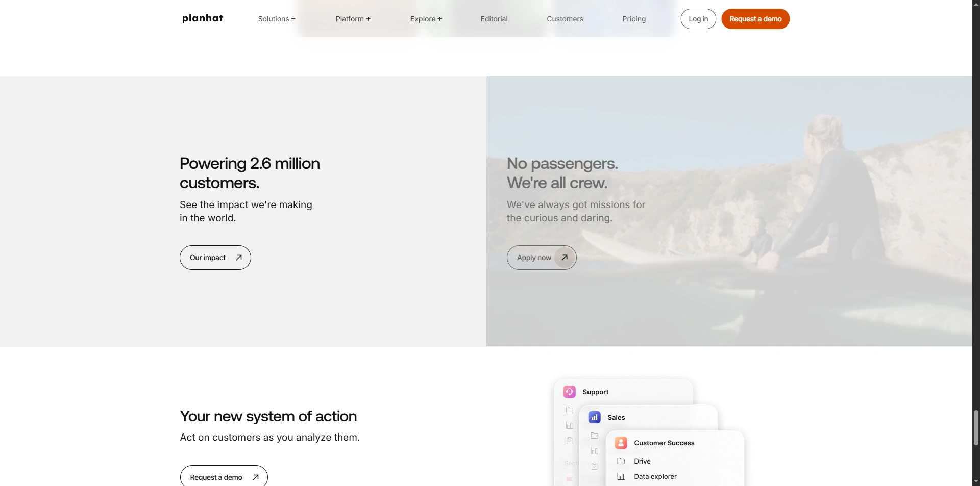Screen dimensions: 980x486
Task: Click the blue Sales bar-chart icon
Action: tap(595, 417)
